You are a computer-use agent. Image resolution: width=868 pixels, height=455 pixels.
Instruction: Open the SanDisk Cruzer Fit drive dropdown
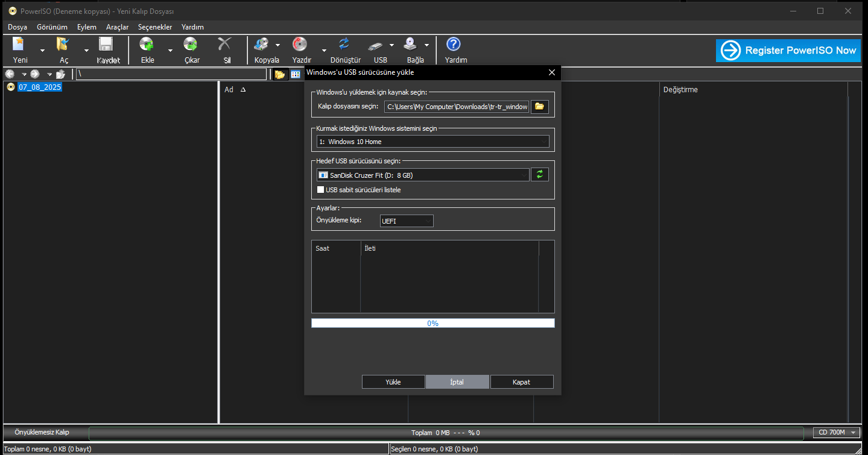[423, 175]
